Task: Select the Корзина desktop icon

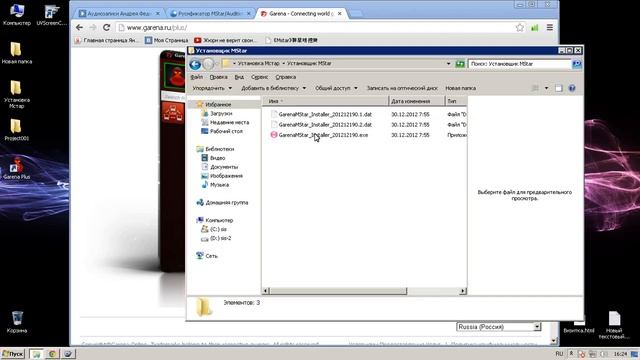Action: point(17,322)
